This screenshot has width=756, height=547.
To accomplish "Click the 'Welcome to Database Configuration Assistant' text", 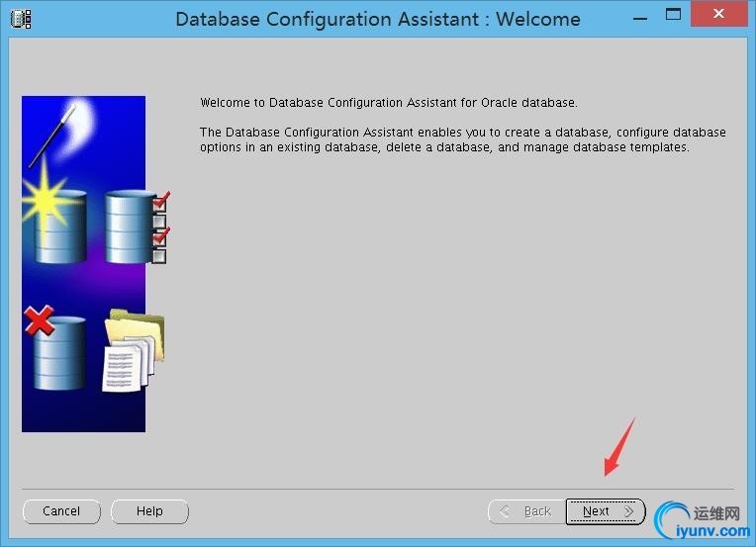I will [x=389, y=103].
